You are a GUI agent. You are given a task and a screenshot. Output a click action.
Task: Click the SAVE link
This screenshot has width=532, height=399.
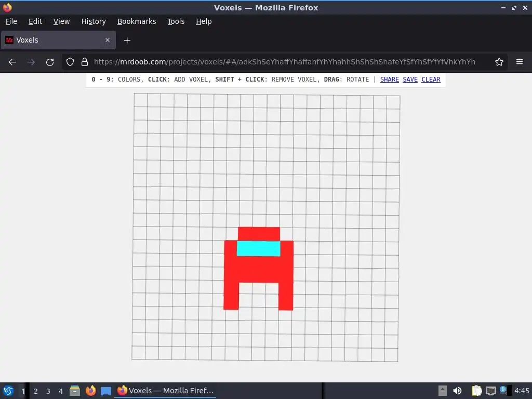[410, 79]
